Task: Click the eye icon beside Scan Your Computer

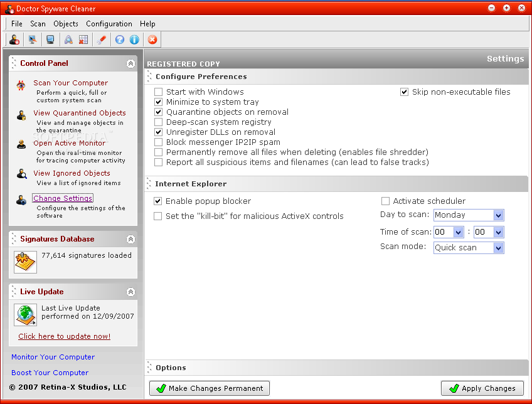Action: click(21, 85)
